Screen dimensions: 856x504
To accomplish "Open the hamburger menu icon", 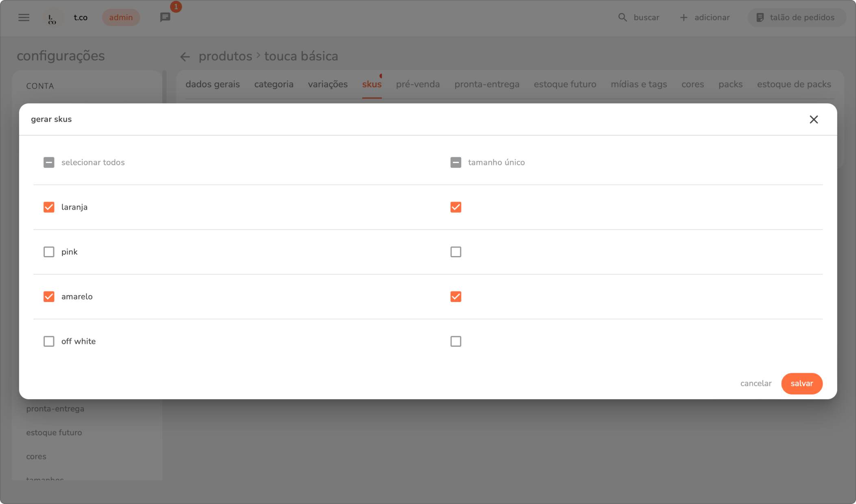I will (x=24, y=17).
